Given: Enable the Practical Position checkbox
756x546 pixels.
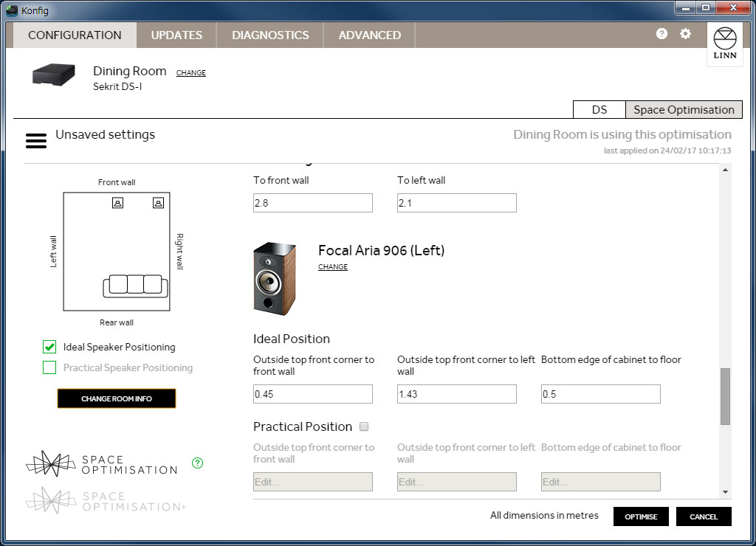Looking at the screenshot, I should point(364,426).
